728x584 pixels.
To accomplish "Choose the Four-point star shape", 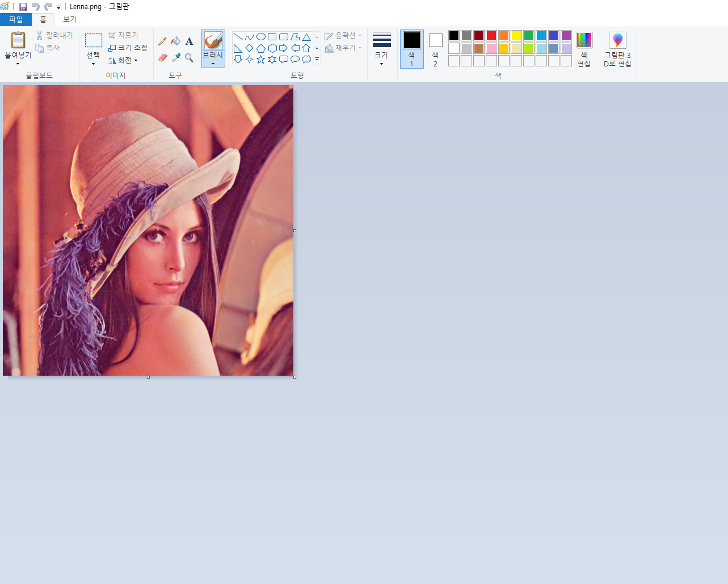I will 250,59.
